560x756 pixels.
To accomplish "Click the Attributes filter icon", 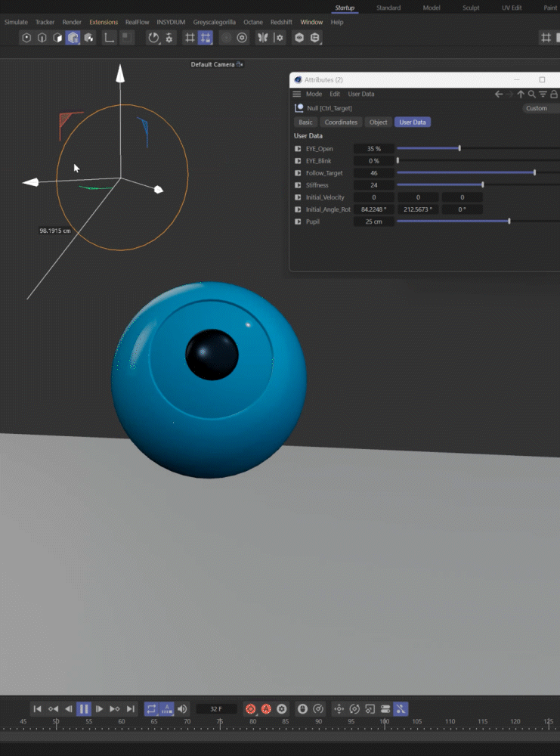I will (x=543, y=94).
